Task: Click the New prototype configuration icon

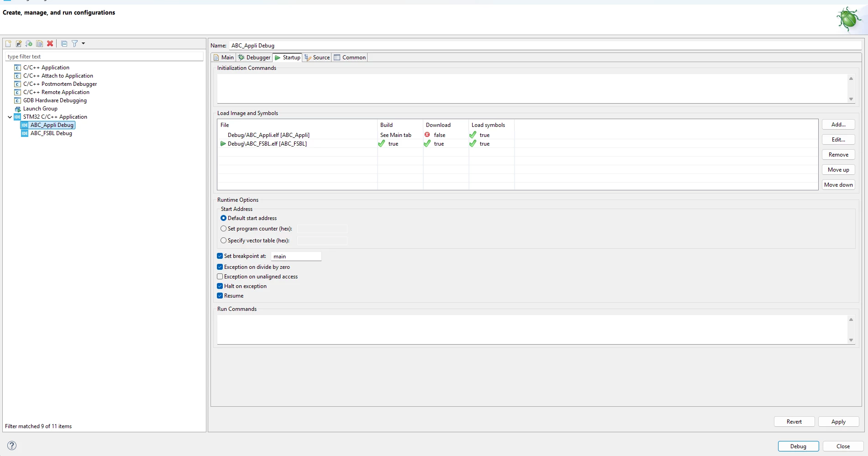Action: coord(19,44)
